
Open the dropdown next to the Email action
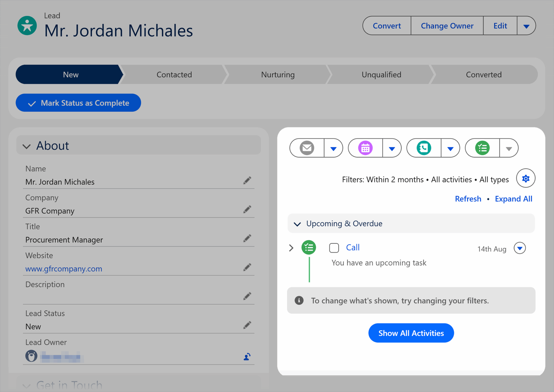pyautogui.click(x=334, y=148)
